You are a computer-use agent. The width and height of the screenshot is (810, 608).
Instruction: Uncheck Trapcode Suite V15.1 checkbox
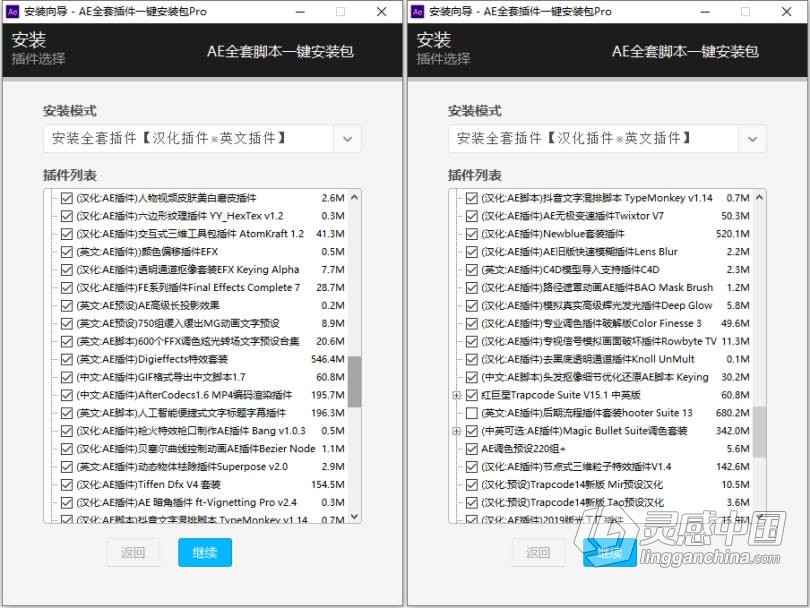[472, 395]
